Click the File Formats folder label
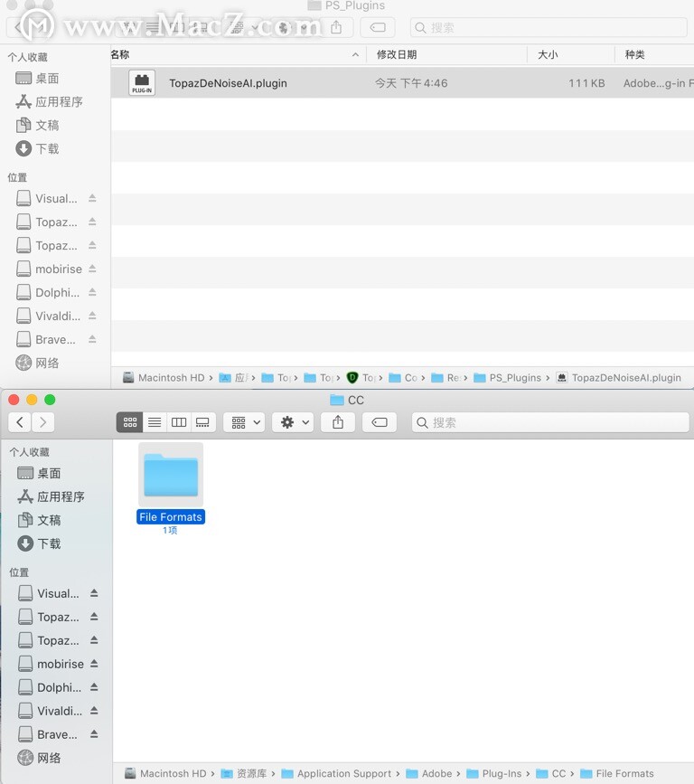Viewport: 694px width, 784px height. [171, 517]
